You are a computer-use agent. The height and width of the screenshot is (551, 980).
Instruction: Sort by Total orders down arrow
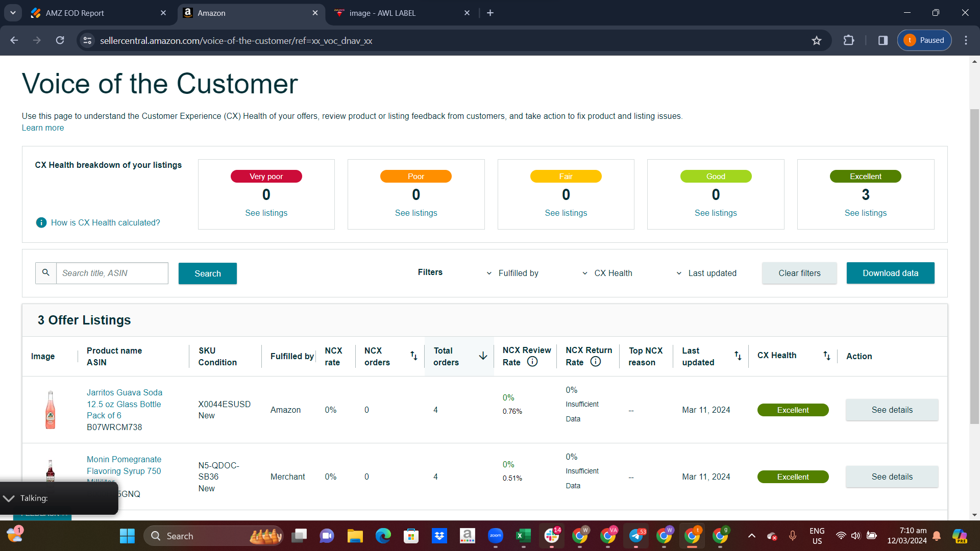[x=483, y=356]
